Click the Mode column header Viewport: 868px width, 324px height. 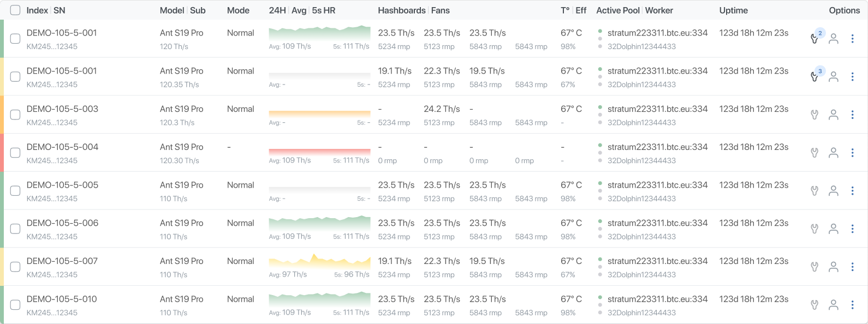tap(238, 10)
